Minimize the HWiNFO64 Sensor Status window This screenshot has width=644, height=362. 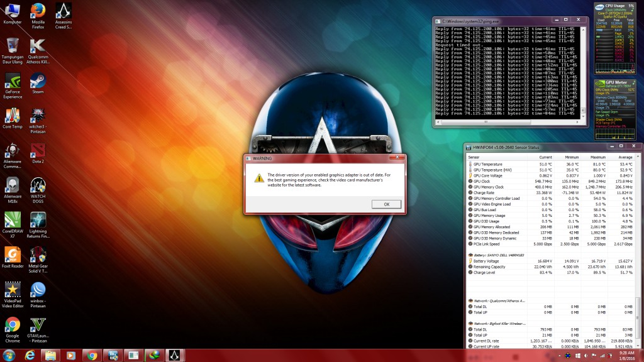pos(612,146)
